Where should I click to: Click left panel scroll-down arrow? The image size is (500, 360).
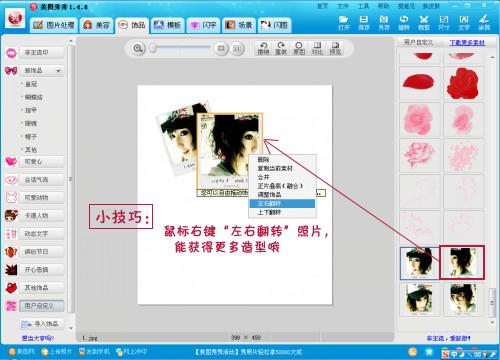(70, 328)
